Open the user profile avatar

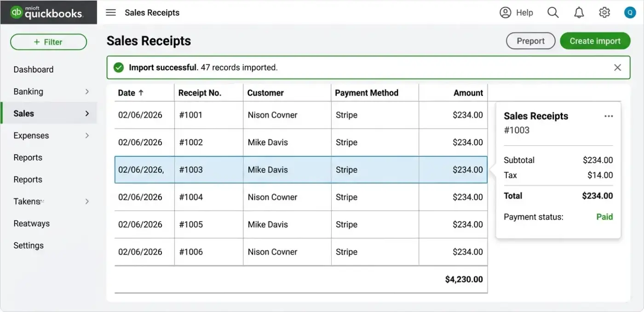pyautogui.click(x=630, y=12)
